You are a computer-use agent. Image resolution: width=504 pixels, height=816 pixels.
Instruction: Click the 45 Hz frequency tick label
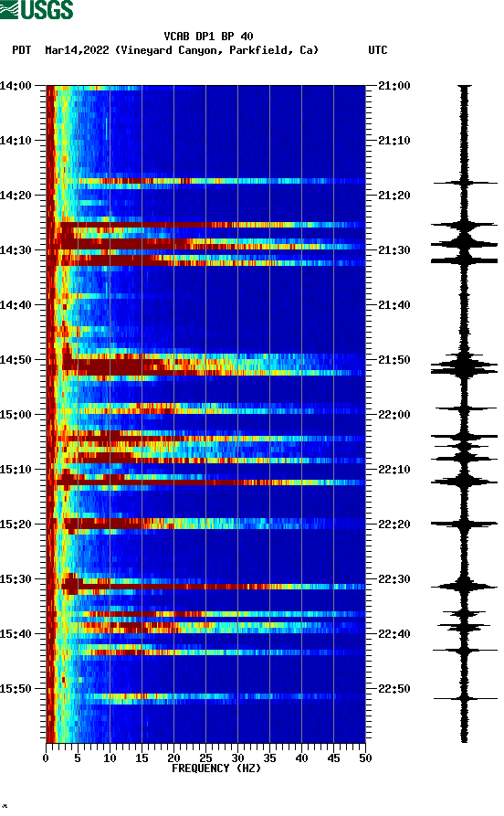pos(333,758)
